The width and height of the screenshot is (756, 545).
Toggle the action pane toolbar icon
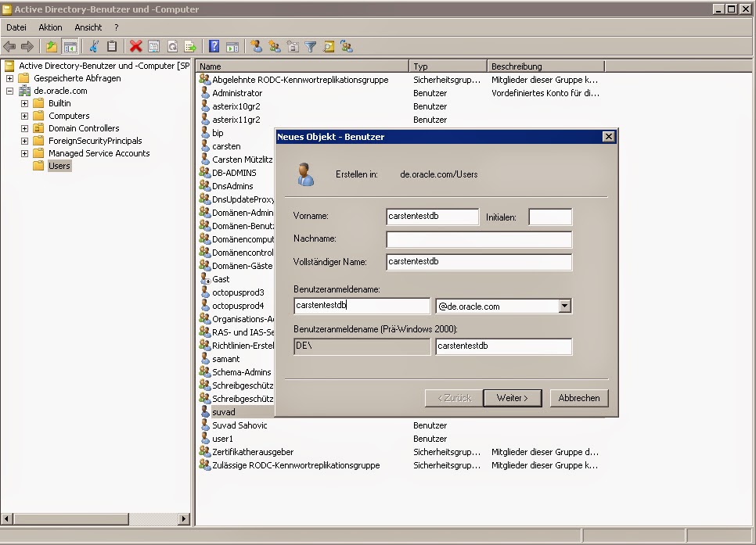(x=232, y=47)
